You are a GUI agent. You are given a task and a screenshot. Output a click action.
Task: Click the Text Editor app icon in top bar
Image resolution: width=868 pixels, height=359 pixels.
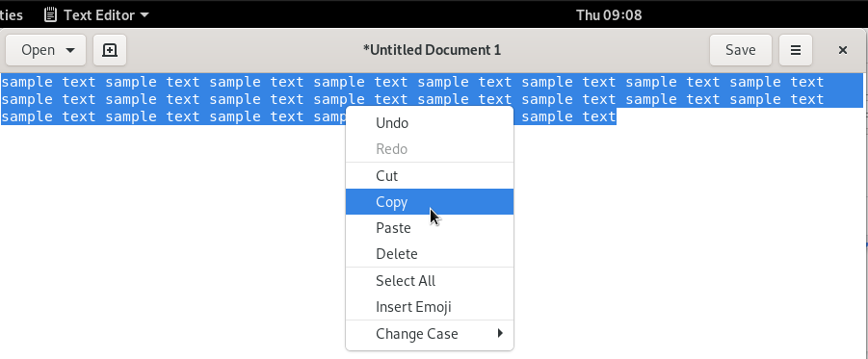pos(50,15)
